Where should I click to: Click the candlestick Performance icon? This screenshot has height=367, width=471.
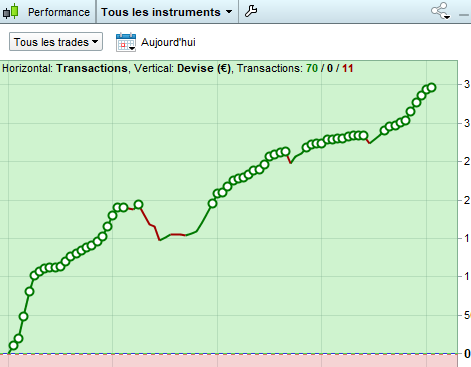(x=10, y=11)
